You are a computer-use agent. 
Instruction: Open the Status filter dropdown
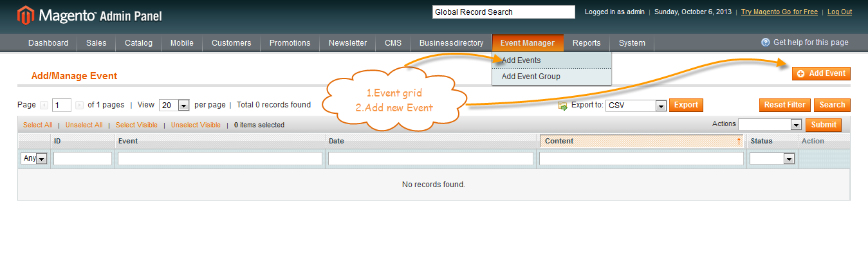[x=772, y=158]
